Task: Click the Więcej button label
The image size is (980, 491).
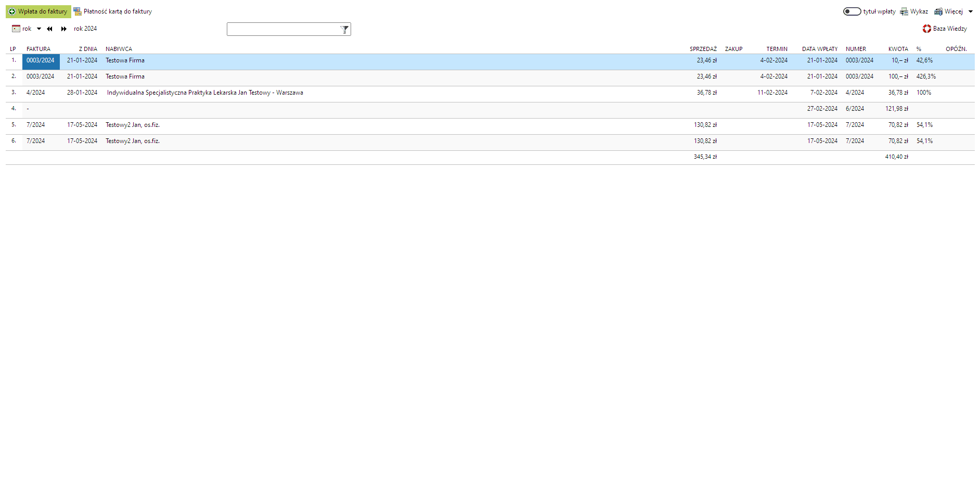Action: (x=953, y=11)
